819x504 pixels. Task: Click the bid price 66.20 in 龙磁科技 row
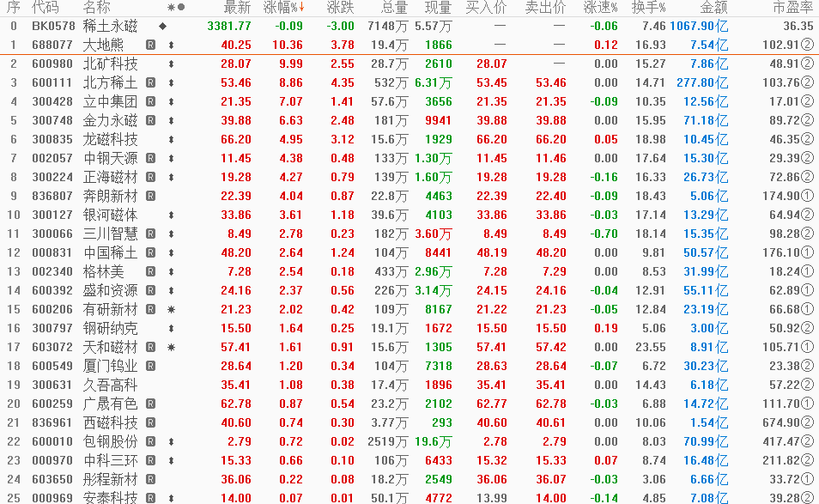tap(492, 139)
